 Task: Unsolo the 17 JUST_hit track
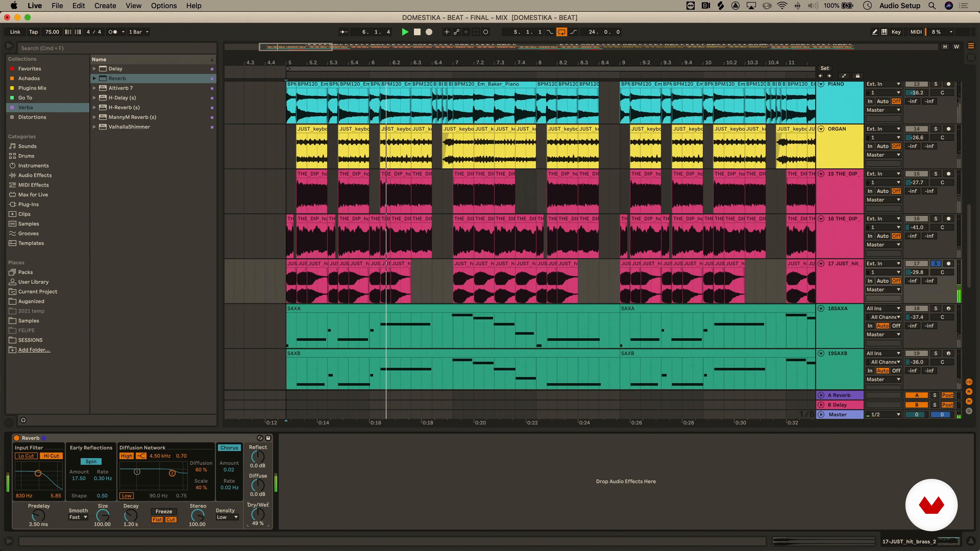pos(936,264)
